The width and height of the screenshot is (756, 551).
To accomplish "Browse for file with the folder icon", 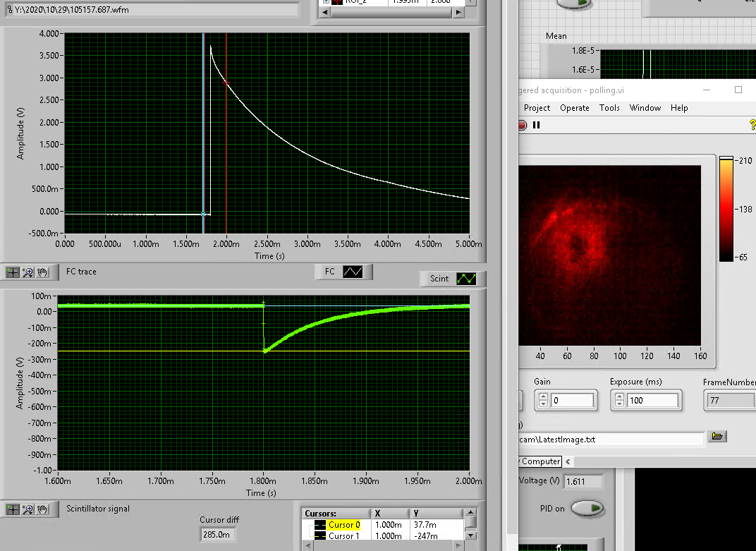I will pos(717,437).
